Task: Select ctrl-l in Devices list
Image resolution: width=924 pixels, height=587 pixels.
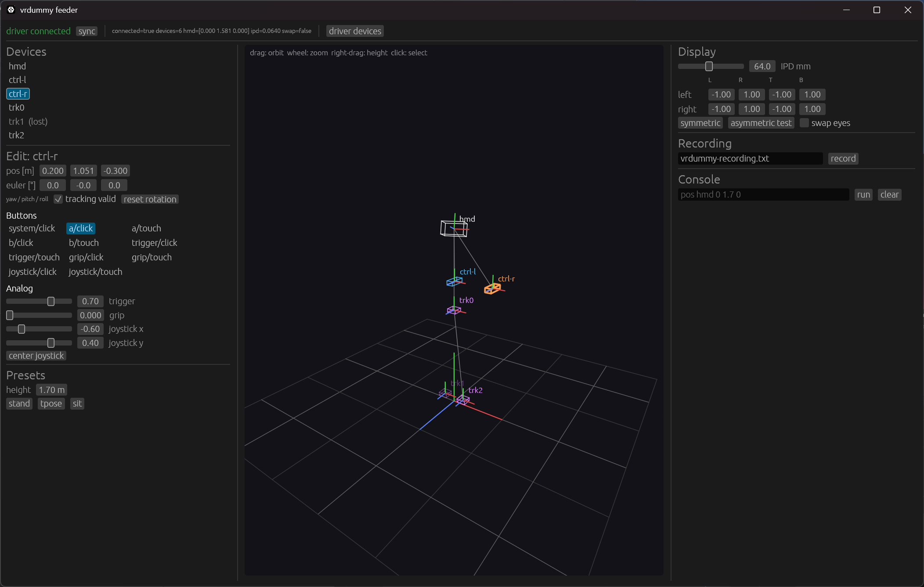Action: click(17, 80)
